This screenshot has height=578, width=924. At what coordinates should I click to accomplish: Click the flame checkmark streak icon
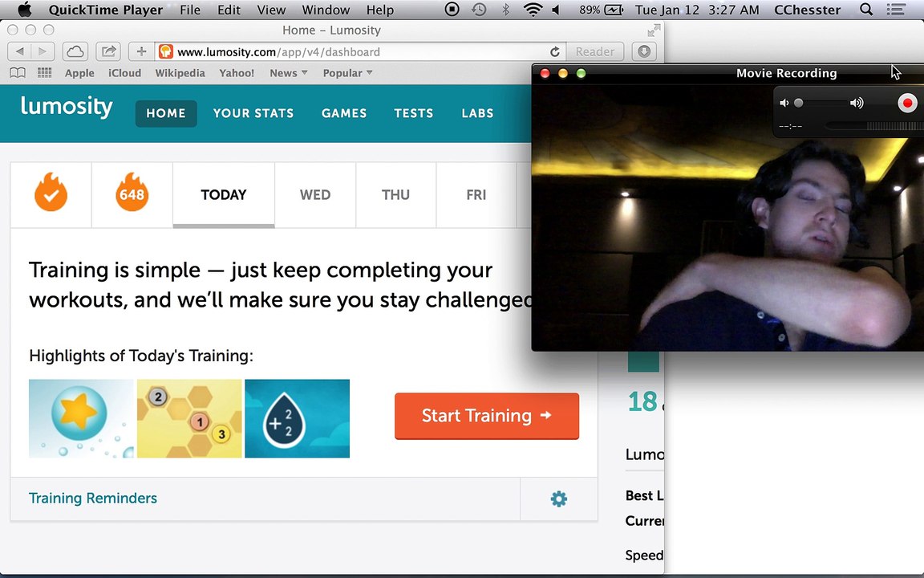(51, 193)
